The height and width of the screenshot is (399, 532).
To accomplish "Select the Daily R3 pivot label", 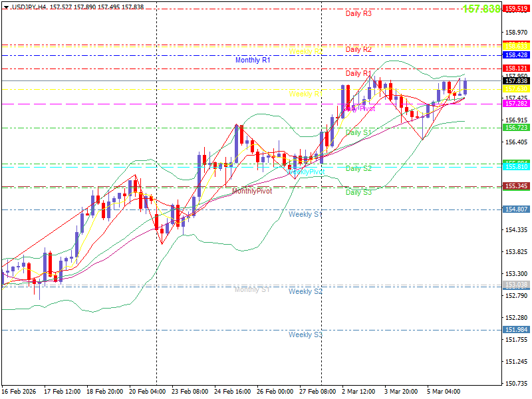I will [x=358, y=13].
